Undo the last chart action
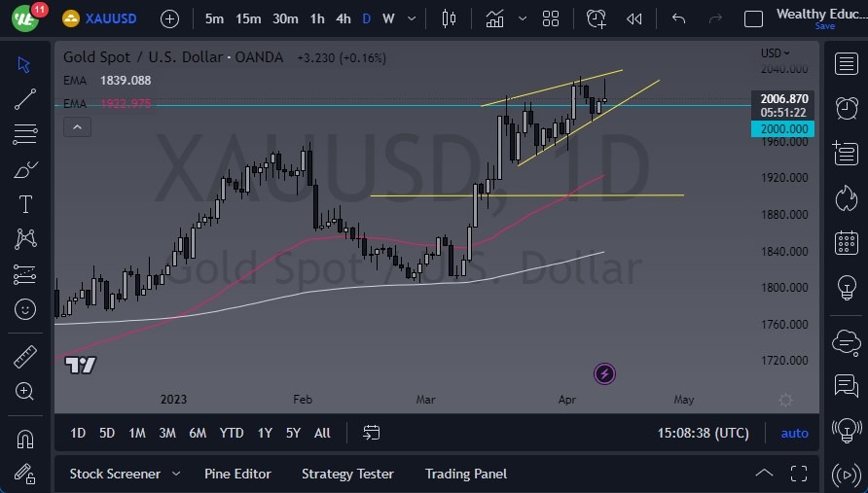Viewport: 868px width, 493px height. [678, 18]
